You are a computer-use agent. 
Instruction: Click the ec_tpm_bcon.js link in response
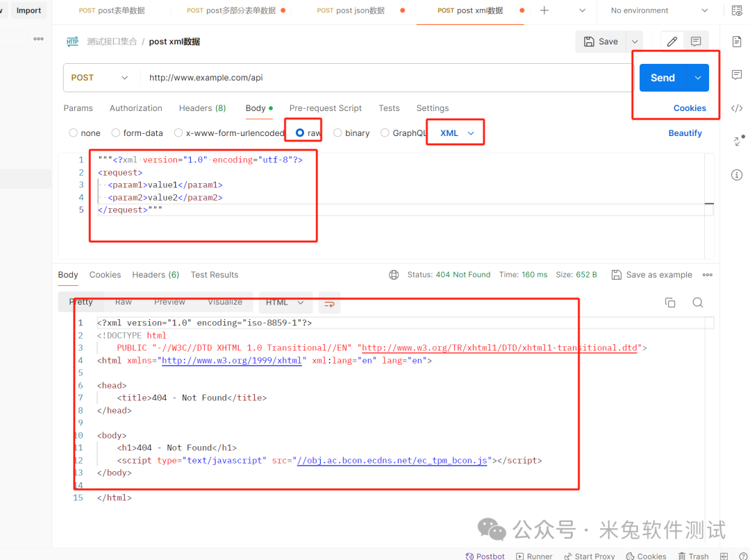point(392,461)
